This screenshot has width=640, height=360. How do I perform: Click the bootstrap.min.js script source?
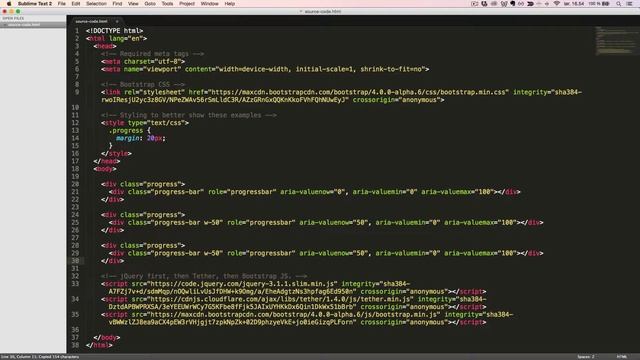click(293, 315)
